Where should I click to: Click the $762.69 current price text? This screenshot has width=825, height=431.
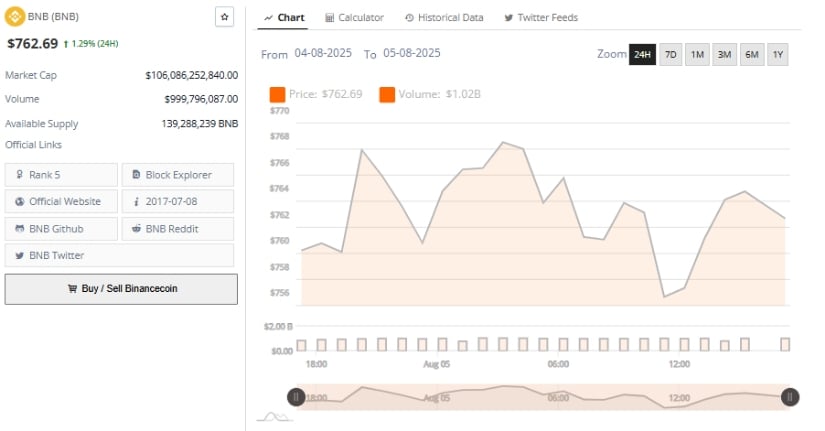click(x=33, y=44)
